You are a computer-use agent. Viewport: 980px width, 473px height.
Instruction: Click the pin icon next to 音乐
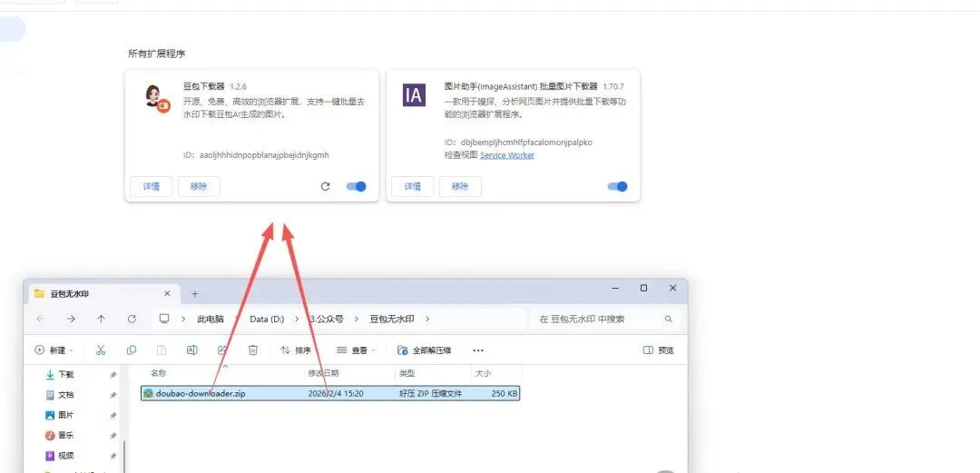113,436
